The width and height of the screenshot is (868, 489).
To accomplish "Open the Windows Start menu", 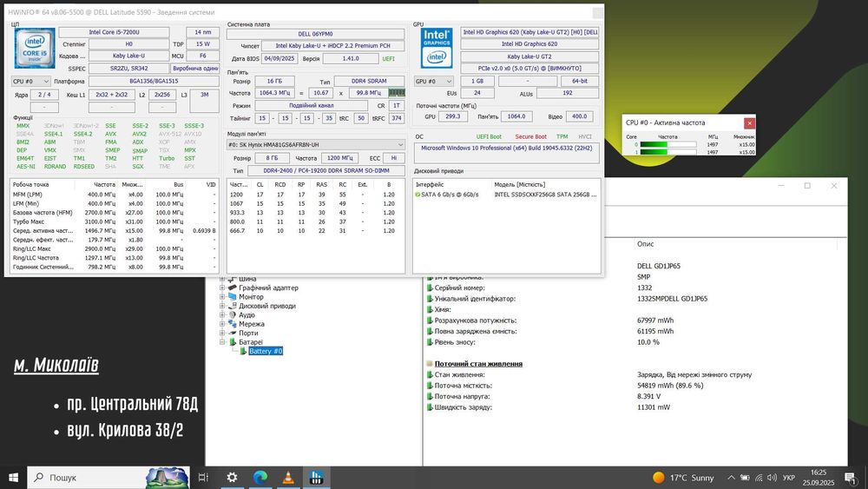I will tap(13, 478).
